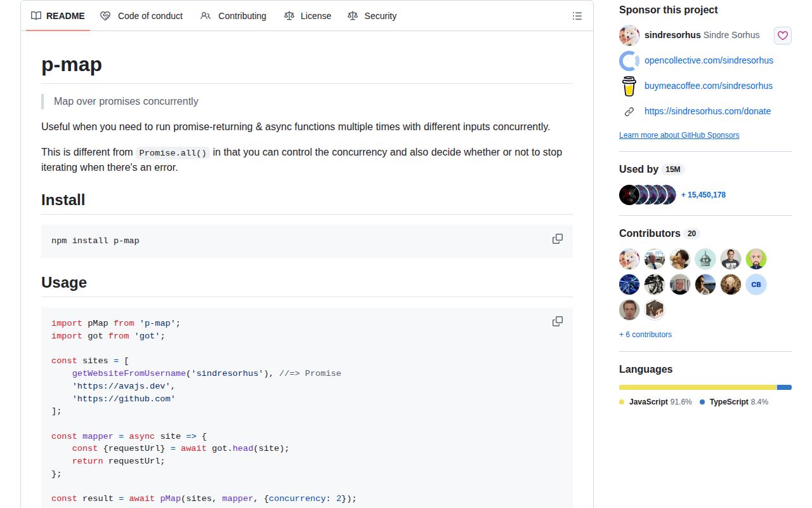Image resolution: width=812 pixels, height=508 pixels.
Task: Open the last contributor avatar in bottom row
Action: (x=655, y=310)
